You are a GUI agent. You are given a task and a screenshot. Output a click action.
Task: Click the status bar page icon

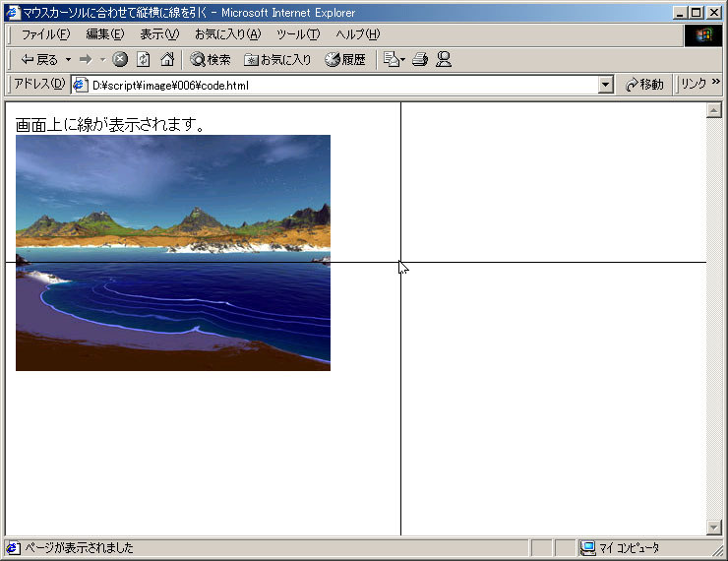coord(13,548)
